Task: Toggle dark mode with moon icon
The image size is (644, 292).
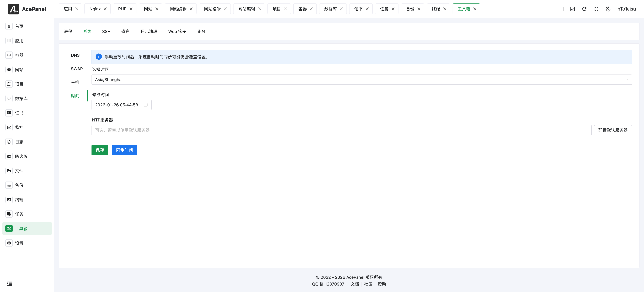Action: click(608, 9)
